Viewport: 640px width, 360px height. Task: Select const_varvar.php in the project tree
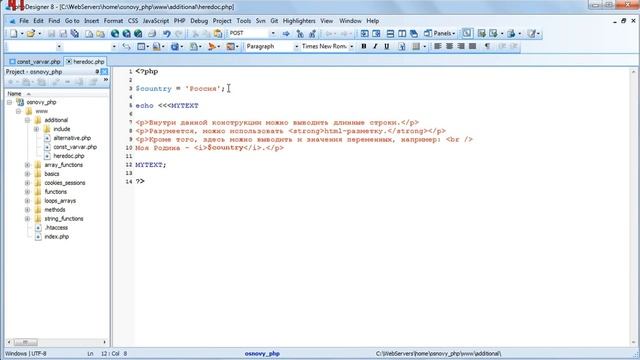coord(75,147)
